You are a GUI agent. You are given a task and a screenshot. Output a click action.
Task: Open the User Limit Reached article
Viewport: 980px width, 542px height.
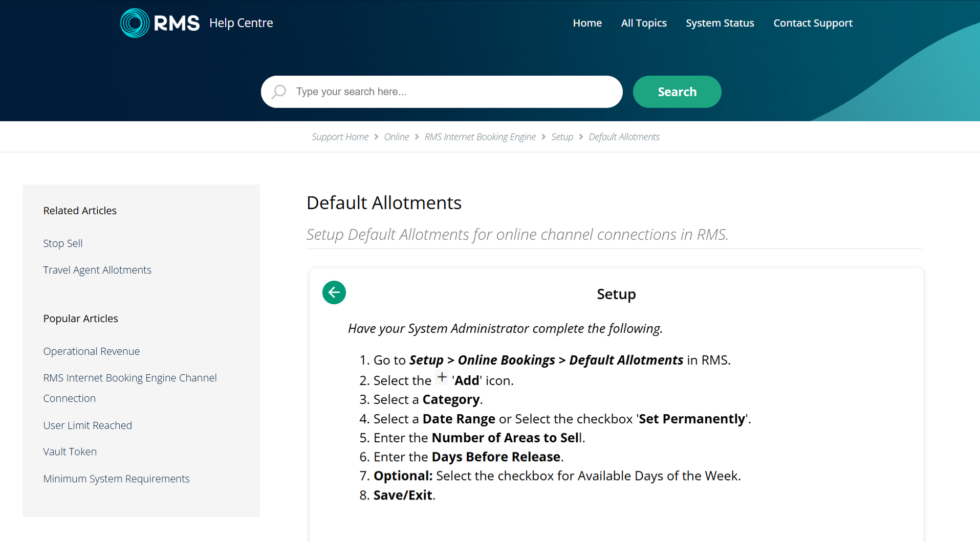coord(88,425)
